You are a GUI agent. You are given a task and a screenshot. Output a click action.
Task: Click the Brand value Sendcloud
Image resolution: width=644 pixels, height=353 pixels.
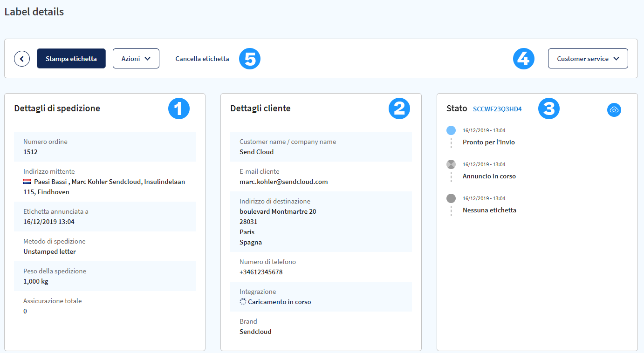255,332
